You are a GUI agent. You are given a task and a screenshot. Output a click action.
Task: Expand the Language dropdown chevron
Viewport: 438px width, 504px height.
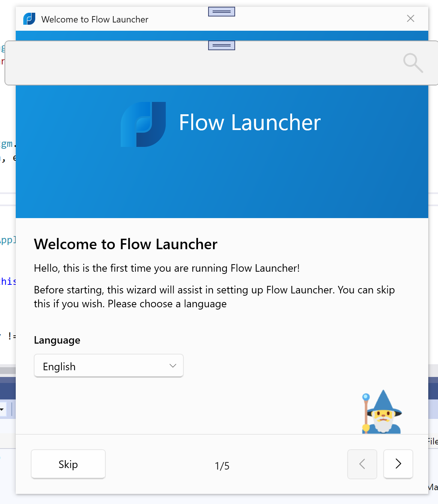pos(173,366)
